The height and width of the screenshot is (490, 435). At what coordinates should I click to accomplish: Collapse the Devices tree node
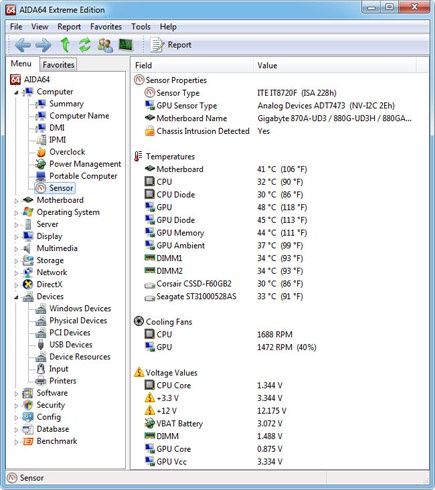click(x=16, y=297)
